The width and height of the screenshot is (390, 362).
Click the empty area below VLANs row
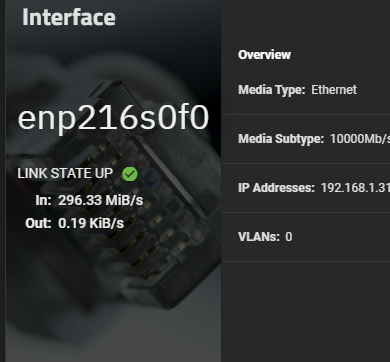pyautogui.click(x=306, y=312)
